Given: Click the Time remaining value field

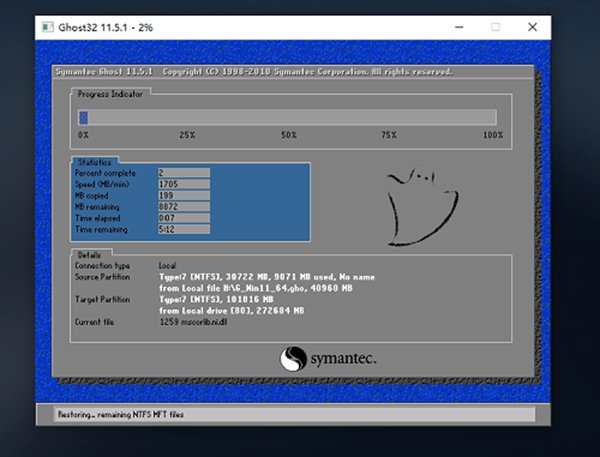Looking at the screenshot, I should click(183, 227).
